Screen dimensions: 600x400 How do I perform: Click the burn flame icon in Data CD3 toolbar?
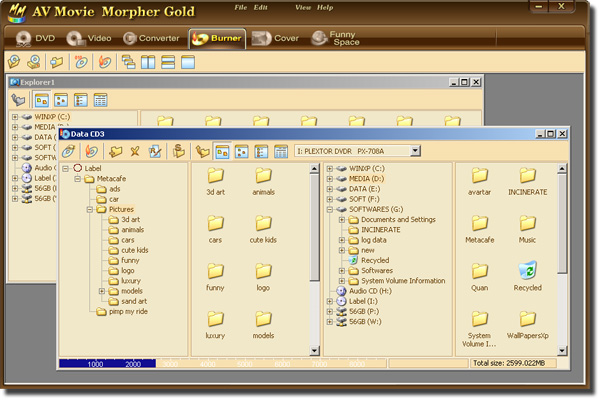click(x=91, y=151)
